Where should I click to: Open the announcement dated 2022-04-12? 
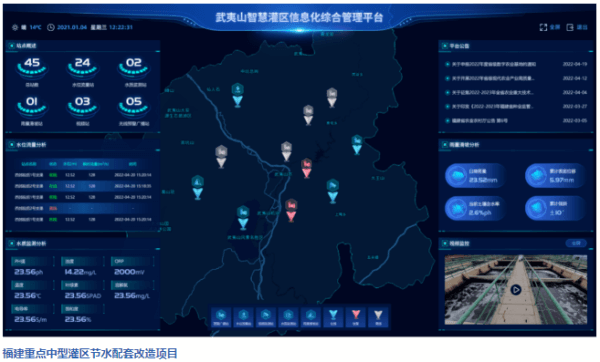(516, 78)
